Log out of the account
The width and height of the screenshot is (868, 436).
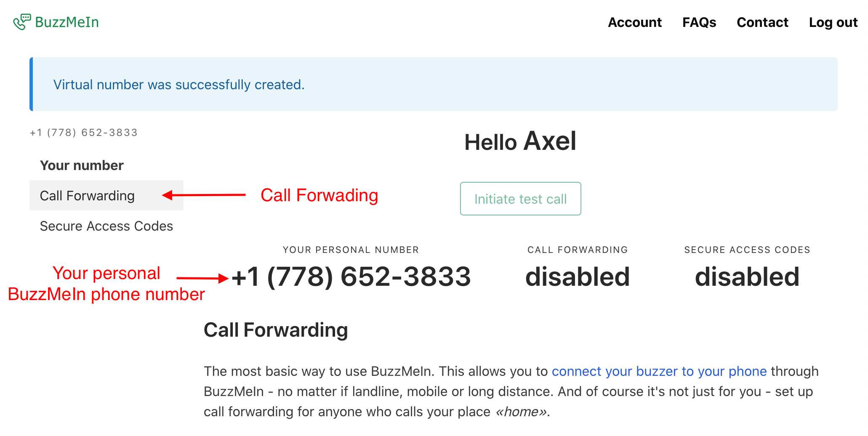pos(833,22)
